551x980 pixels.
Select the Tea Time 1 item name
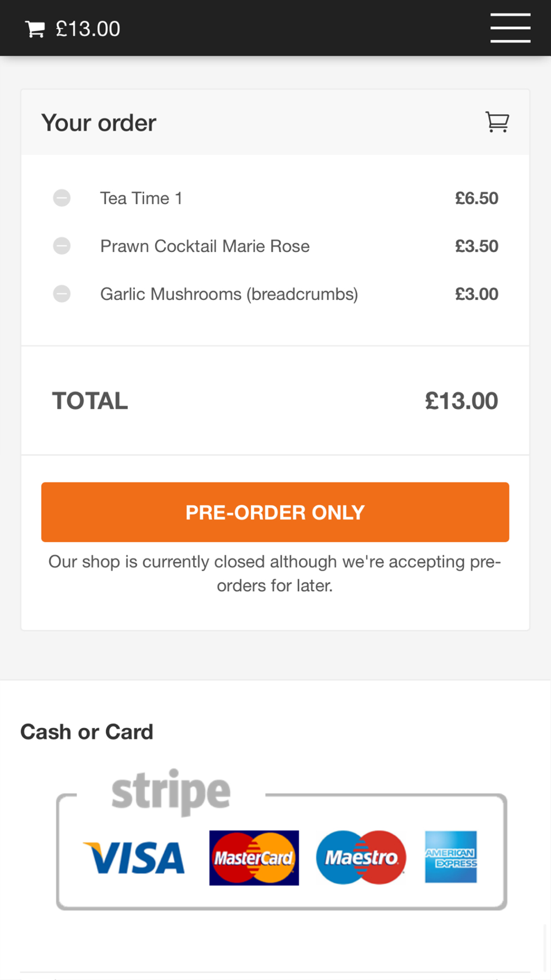pos(141,198)
